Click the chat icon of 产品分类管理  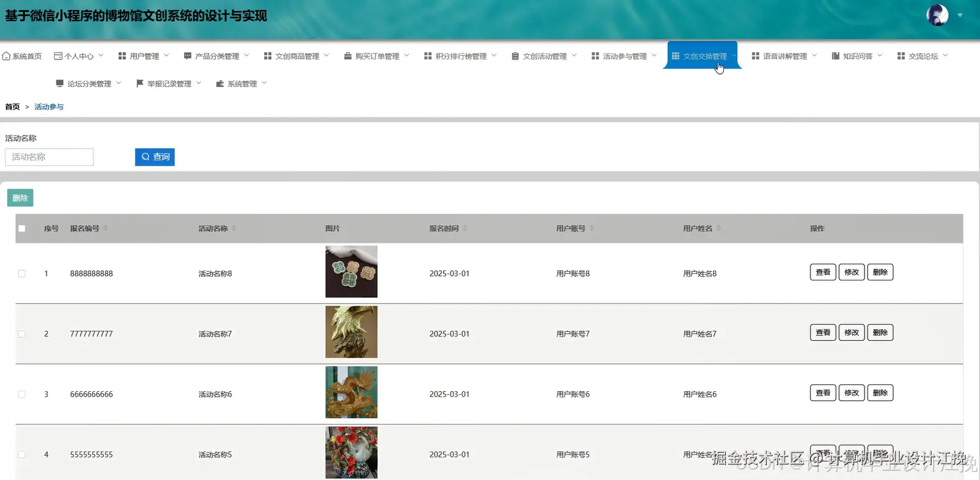[x=187, y=56]
